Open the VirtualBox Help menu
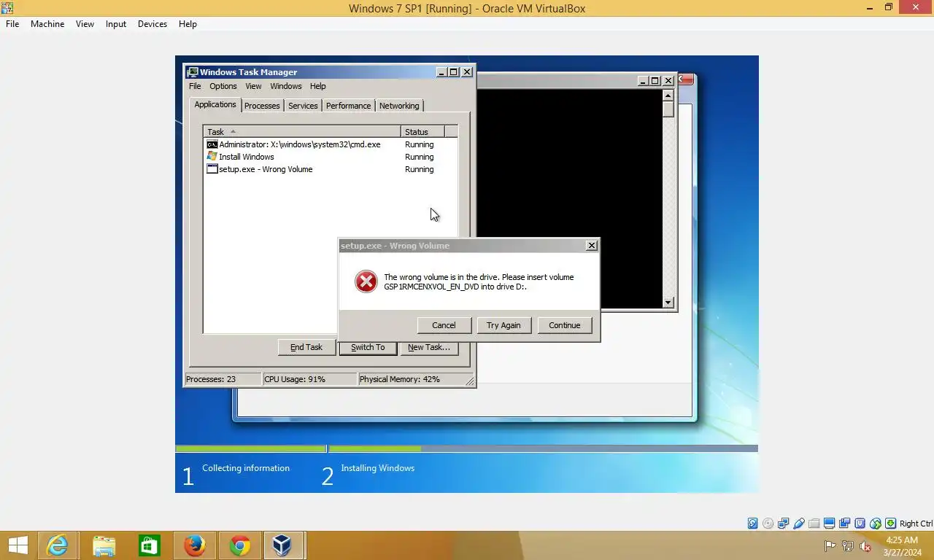 188,24
